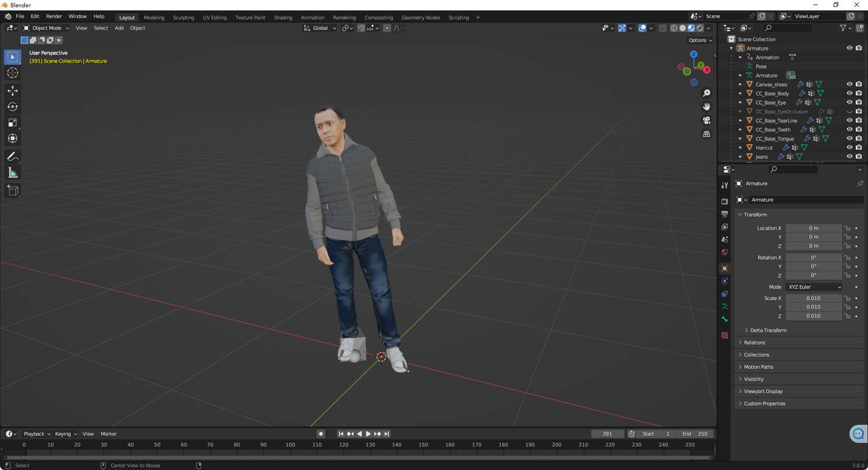868x470 pixels.
Task: Switch to the UV Editing workspace tab
Action: pyautogui.click(x=215, y=17)
